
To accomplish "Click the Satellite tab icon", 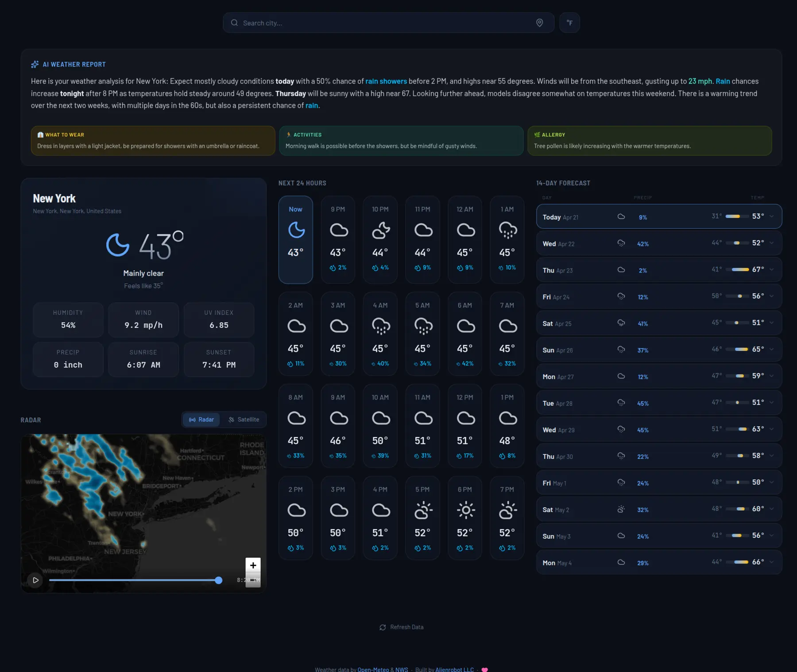I will click(231, 420).
